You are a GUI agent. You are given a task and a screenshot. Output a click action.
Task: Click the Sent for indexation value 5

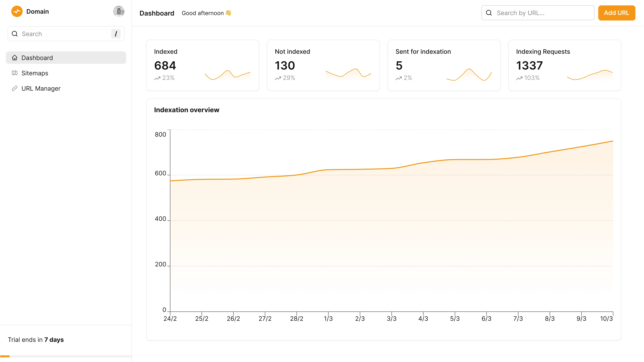[399, 66]
